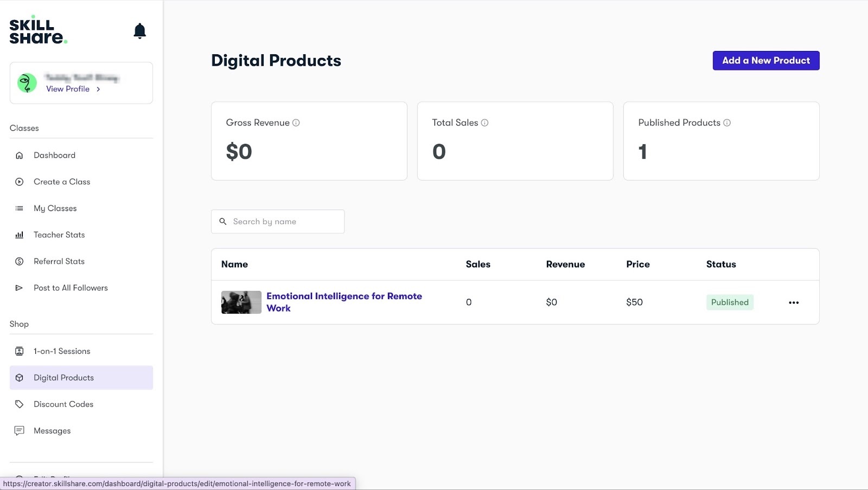The width and height of the screenshot is (868, 490).
Task: Click the profile avatar image
Action: tap(27, 83)
